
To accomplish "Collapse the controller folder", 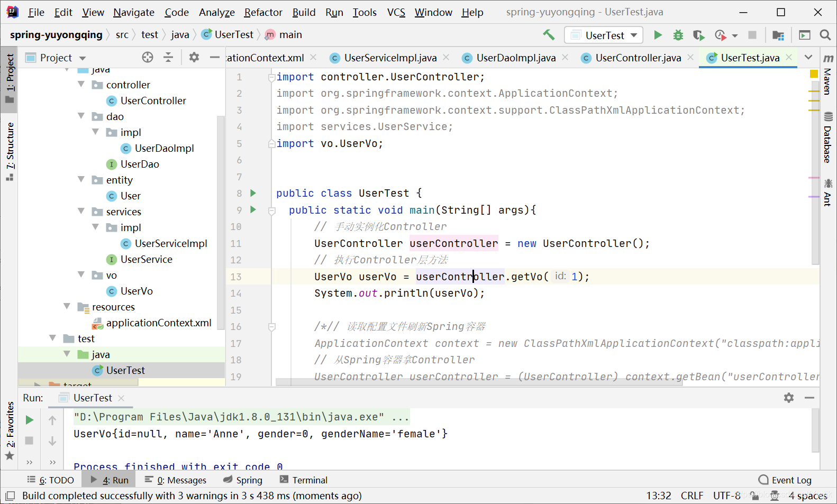I will click(x=81, y=84).
